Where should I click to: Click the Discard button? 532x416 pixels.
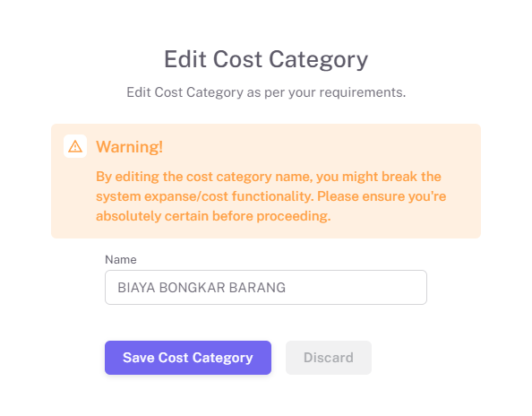329,358
